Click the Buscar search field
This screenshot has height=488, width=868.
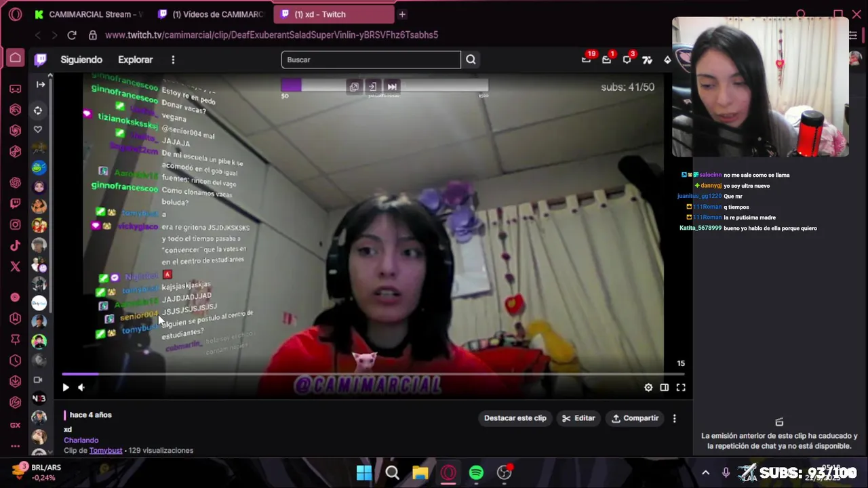pyautogui.click(x=371, y=60)
